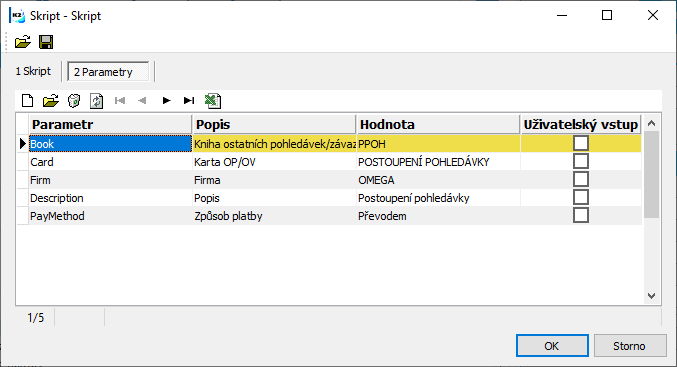
Task: Go to first record arrow
Action: [120, 101]
